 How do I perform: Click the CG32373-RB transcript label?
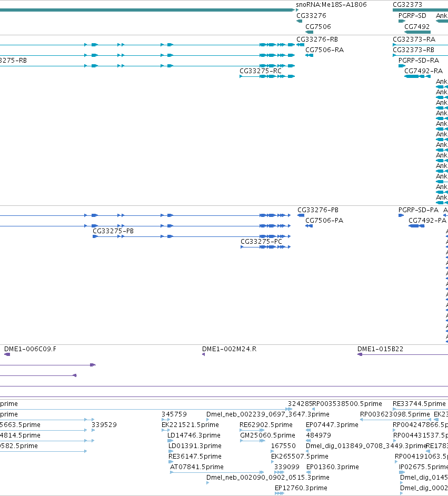point(414,49)
